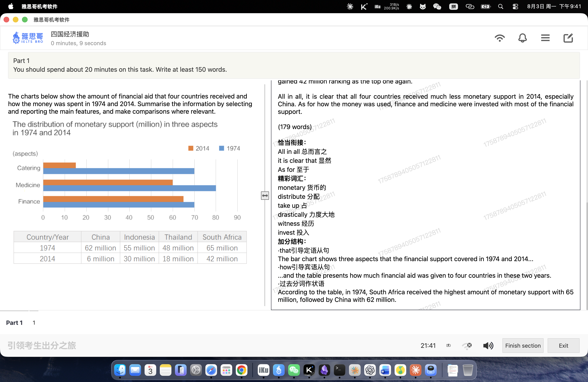Open Terminal from the dock
The width and height of the screenshot is (588, 382).
tap(339, 370)
